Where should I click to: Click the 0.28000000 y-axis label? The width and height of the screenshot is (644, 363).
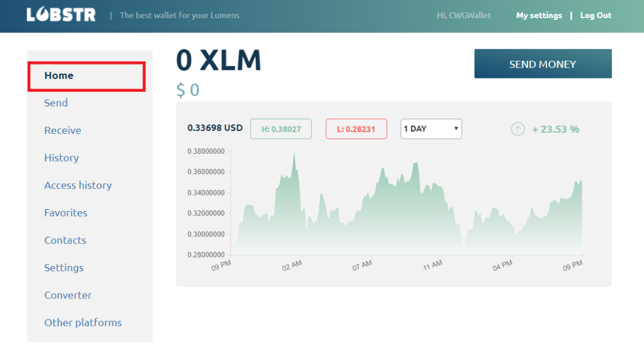206,254
